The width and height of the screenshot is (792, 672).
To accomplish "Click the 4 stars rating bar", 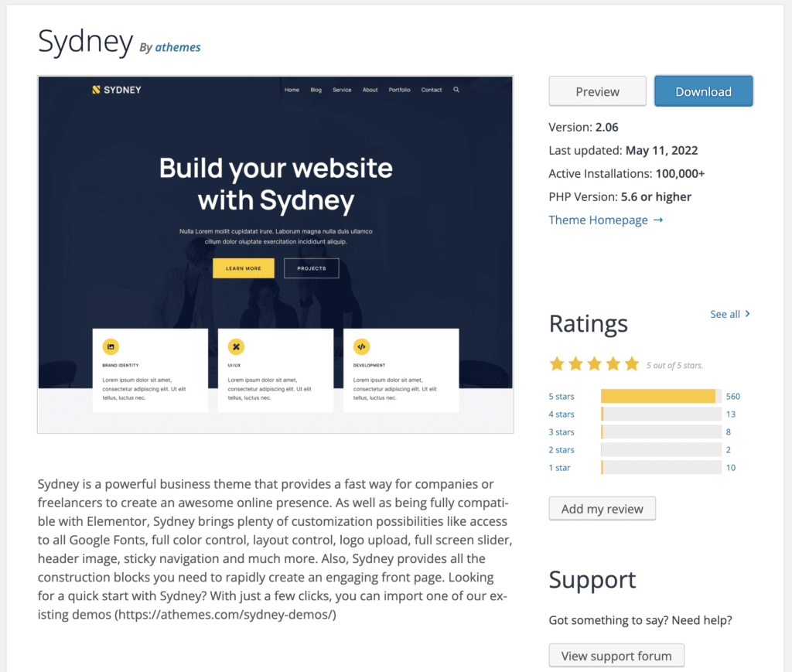I will tap(661, 414).
